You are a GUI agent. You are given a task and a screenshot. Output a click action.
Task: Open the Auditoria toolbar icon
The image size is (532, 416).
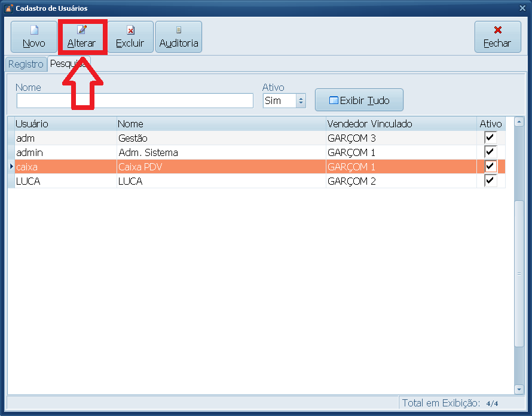click(179, 30)
